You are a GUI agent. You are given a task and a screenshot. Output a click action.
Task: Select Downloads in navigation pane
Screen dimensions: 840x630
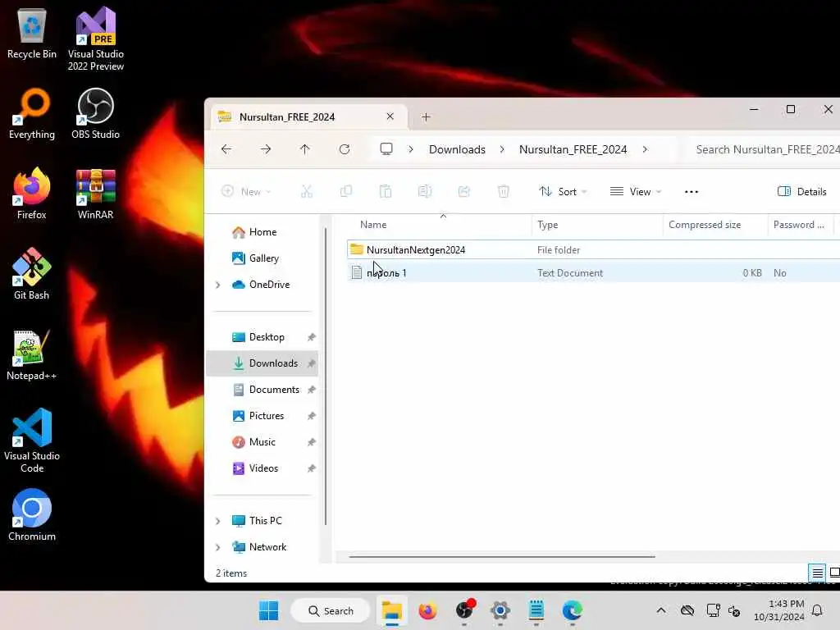pyautogui.click(x=262, y=363)
